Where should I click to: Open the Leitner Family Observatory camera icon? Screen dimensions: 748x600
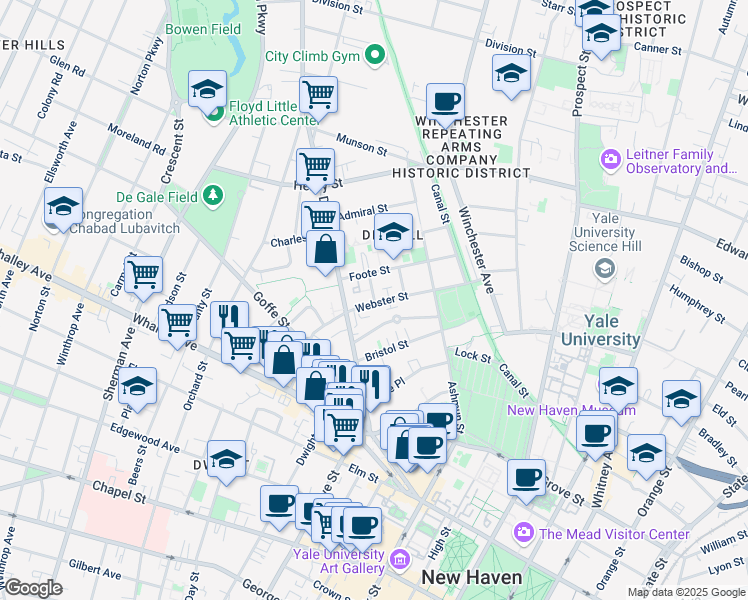click(611, 159)
